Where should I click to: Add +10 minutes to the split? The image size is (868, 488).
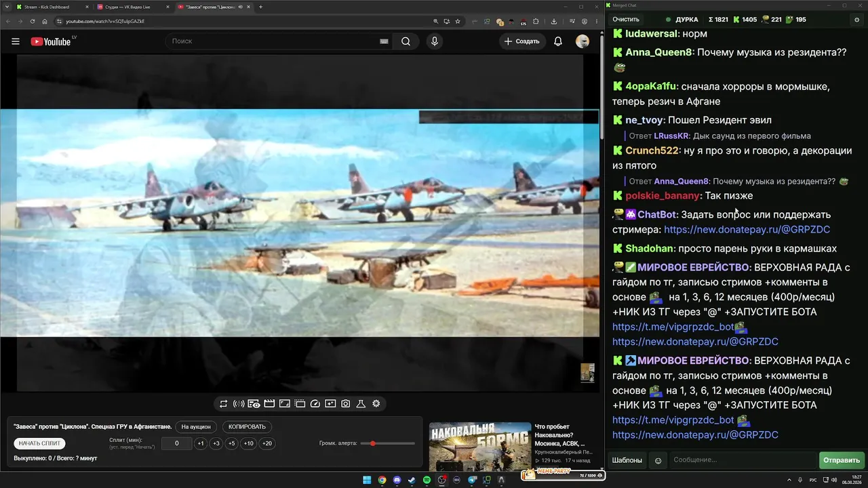249,443
